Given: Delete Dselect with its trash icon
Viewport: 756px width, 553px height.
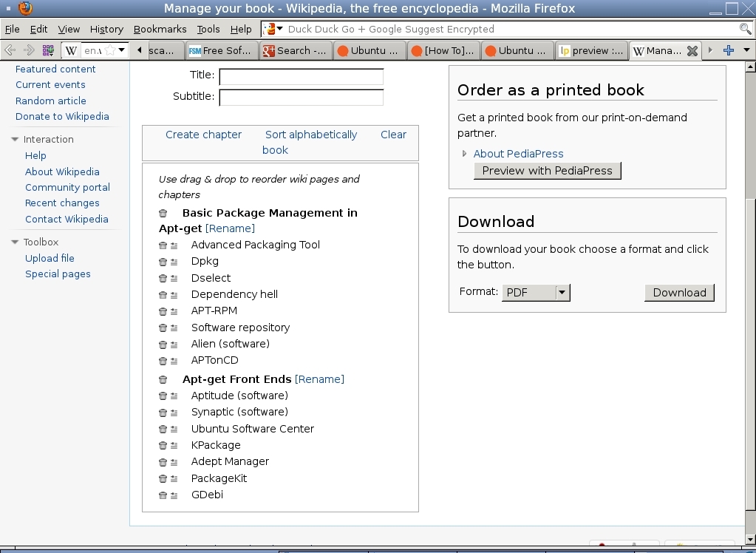Looking at the screenshot, I should coord(163,279).
